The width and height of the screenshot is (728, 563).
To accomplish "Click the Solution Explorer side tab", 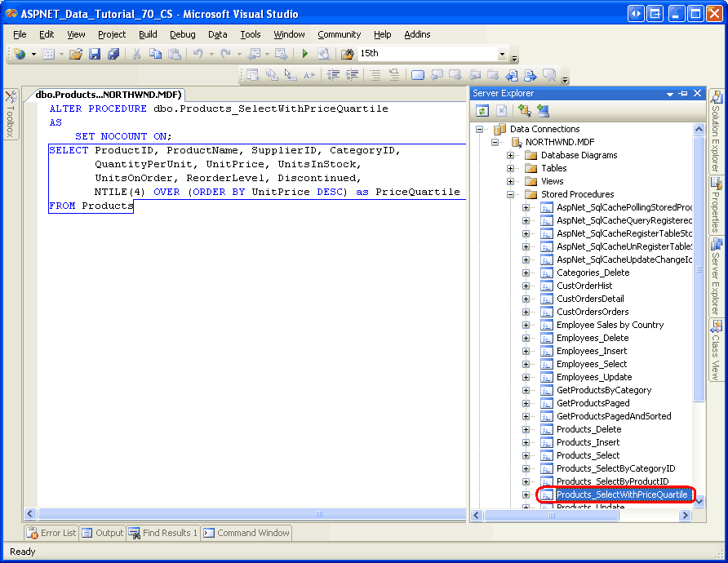I will 717,130.
